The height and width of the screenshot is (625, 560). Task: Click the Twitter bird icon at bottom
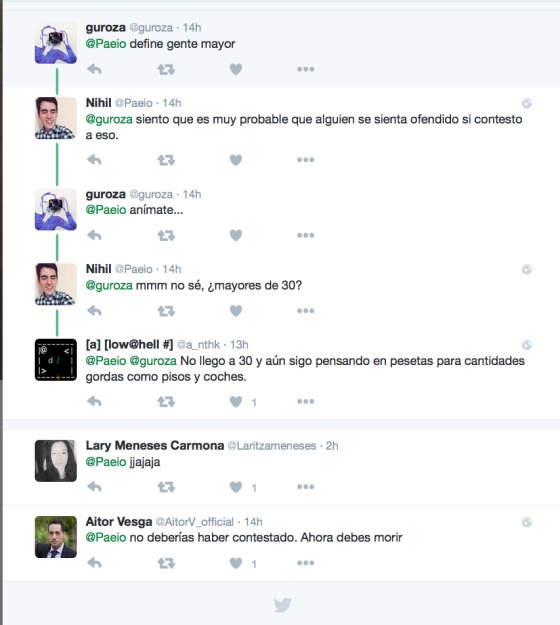pos(283,605)
